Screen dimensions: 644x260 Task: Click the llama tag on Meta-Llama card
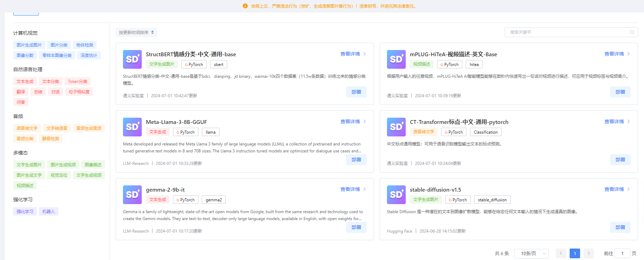tap(210, 132)
